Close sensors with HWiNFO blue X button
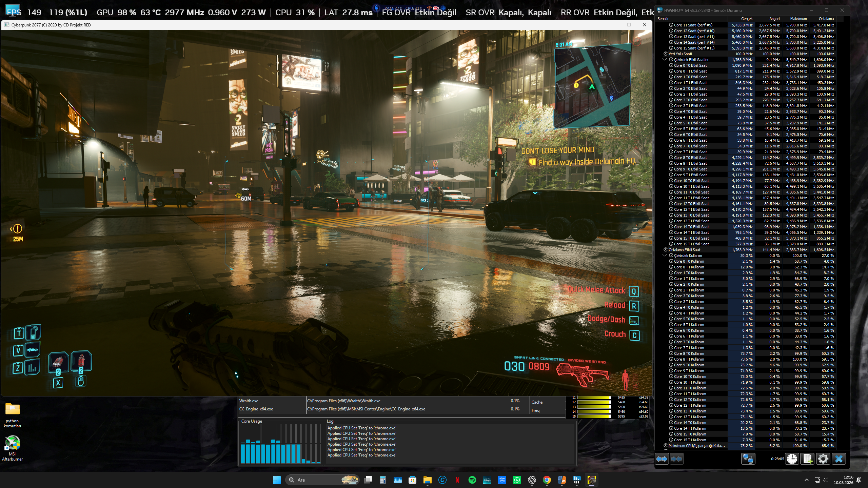 [x=839, y=459]
